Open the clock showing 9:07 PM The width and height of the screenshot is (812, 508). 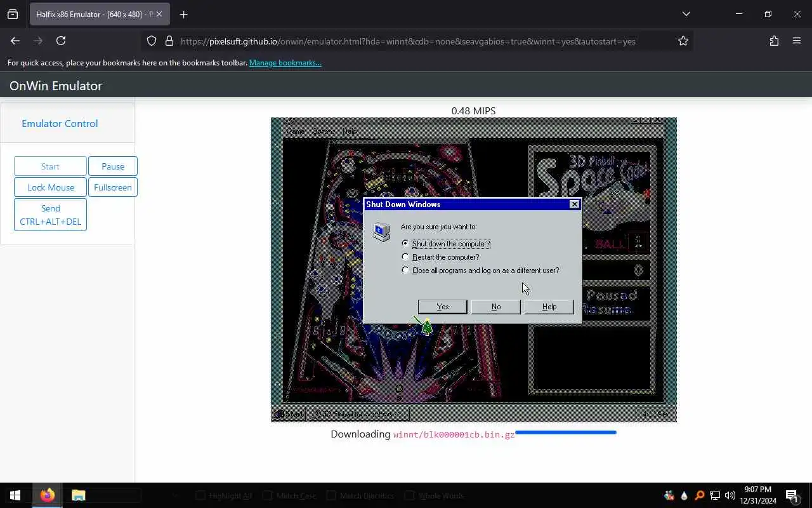(758, 495)
